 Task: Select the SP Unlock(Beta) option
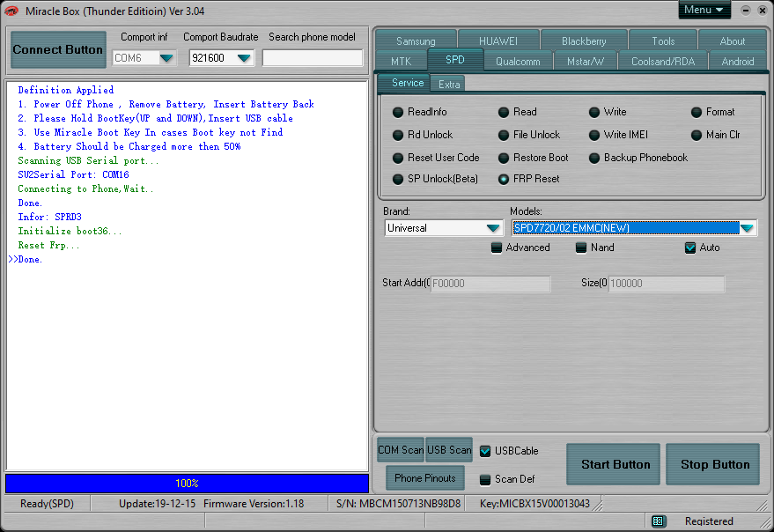pos(435,180)
